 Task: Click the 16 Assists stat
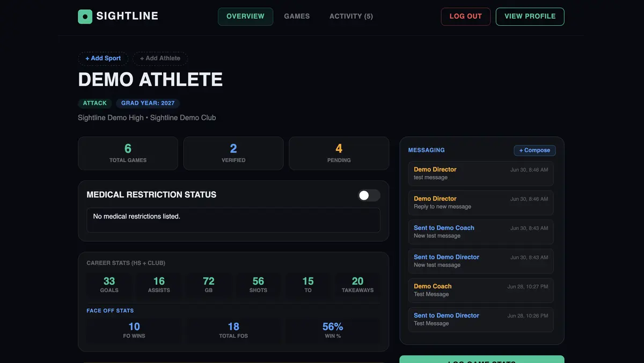point(159,285)
